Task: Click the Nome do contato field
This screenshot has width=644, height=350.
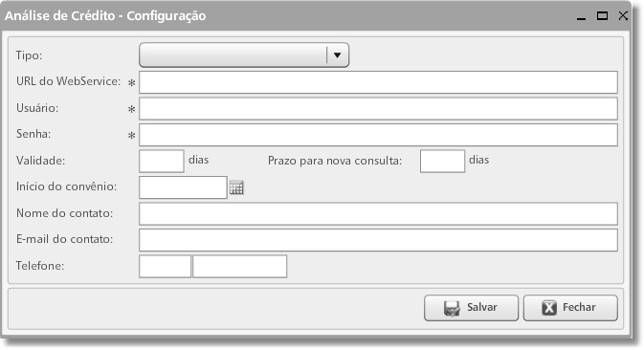Action: 378,214
